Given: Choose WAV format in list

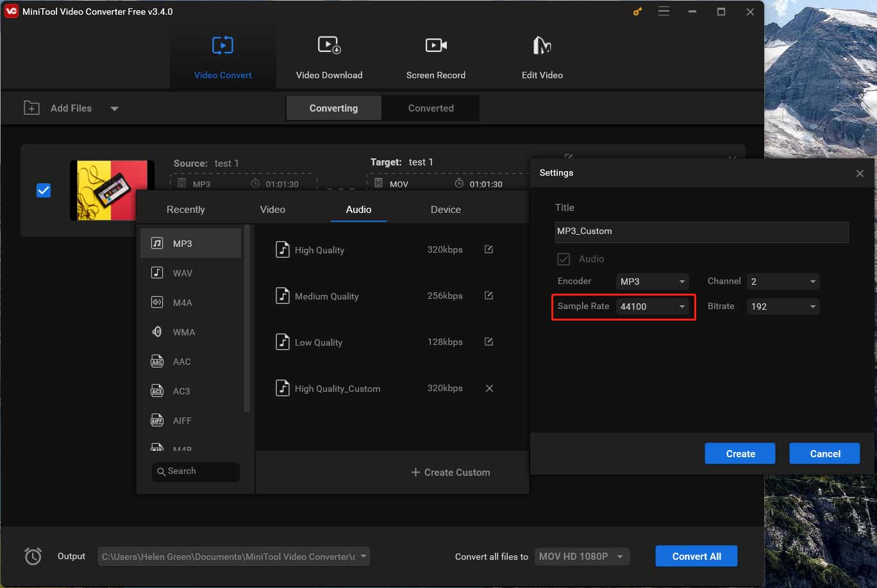Looking at the screenshot, I should (x=191, y=273).
